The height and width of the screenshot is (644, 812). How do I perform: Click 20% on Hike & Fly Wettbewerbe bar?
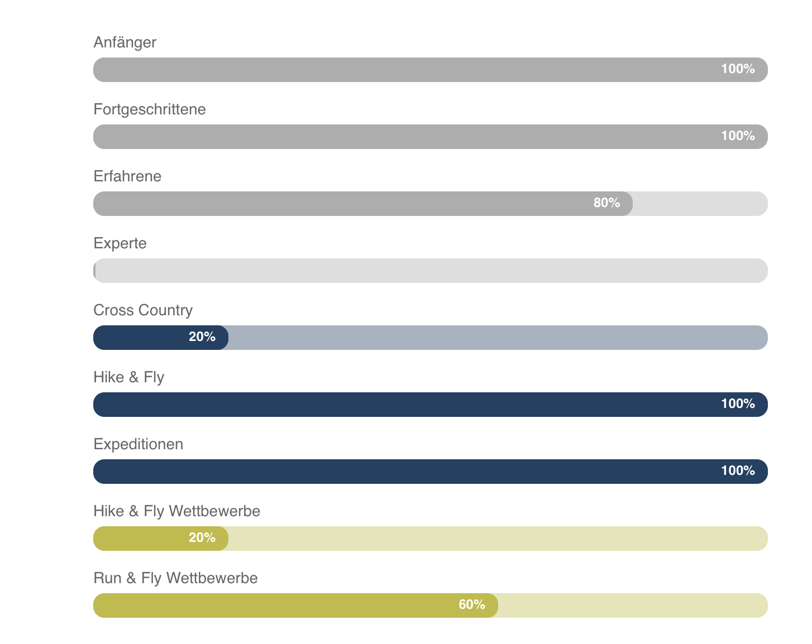(x=202, y=538)
